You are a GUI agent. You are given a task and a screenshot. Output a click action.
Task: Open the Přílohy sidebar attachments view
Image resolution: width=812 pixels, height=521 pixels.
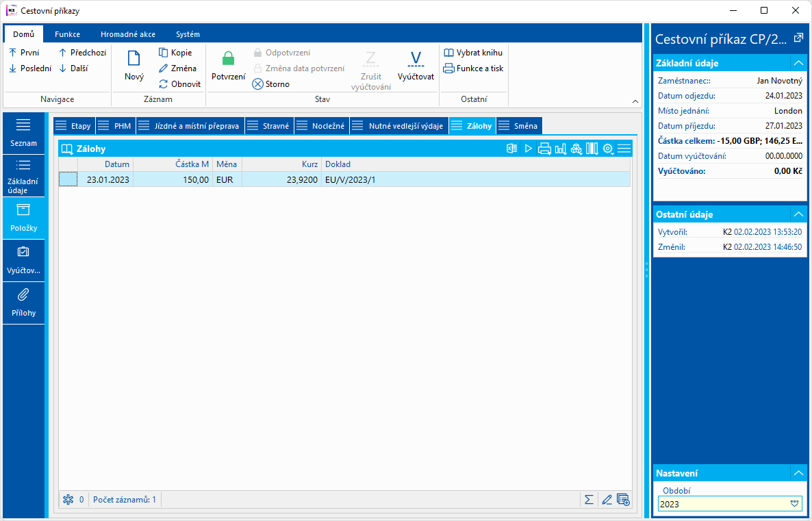click(23, 303)
